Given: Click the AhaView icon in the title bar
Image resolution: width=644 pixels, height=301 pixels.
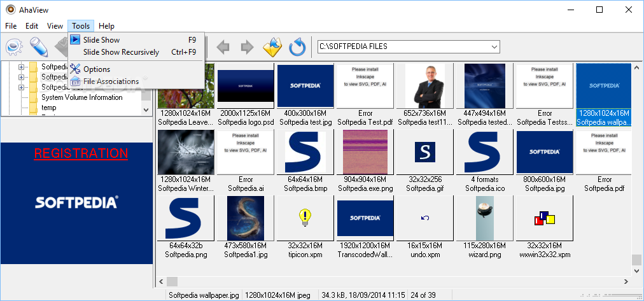Looking at the screenshot, I should click(x=10, y=10).
